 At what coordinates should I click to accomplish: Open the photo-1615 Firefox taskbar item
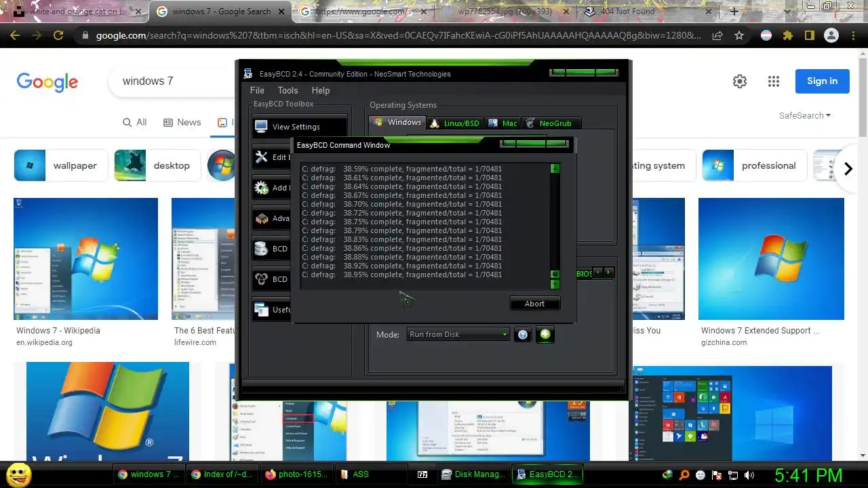(297, 474)
